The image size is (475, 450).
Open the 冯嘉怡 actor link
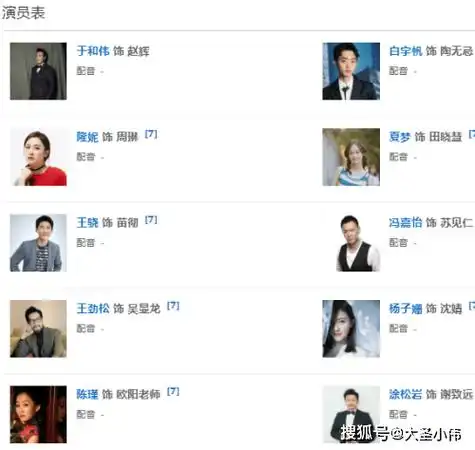coord(405,222)
